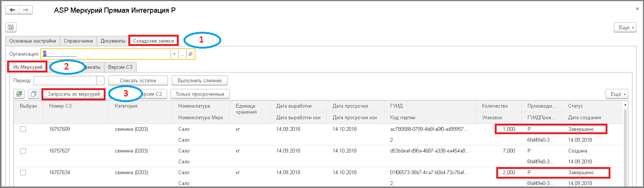Screen dimensions: 644x188
Task: Open the Версии СЗ sub-tab
Action: pos(120,67)
